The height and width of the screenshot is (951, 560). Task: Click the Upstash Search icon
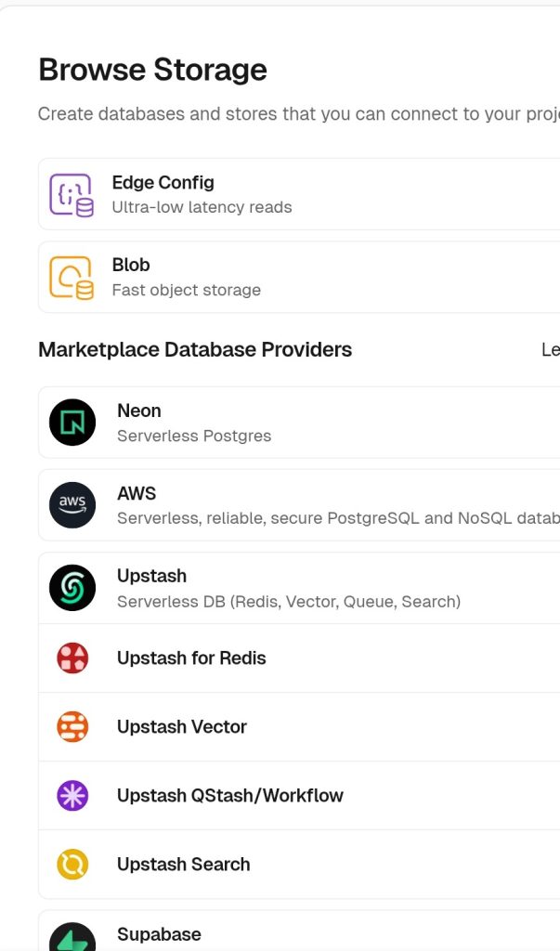pos(72,865)
